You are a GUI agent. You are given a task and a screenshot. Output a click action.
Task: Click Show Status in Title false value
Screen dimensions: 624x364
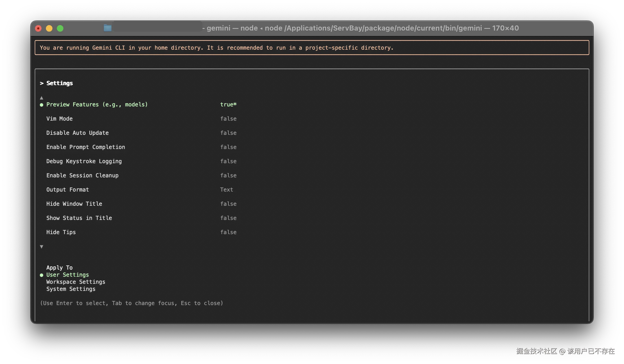(x=228, y=218)
